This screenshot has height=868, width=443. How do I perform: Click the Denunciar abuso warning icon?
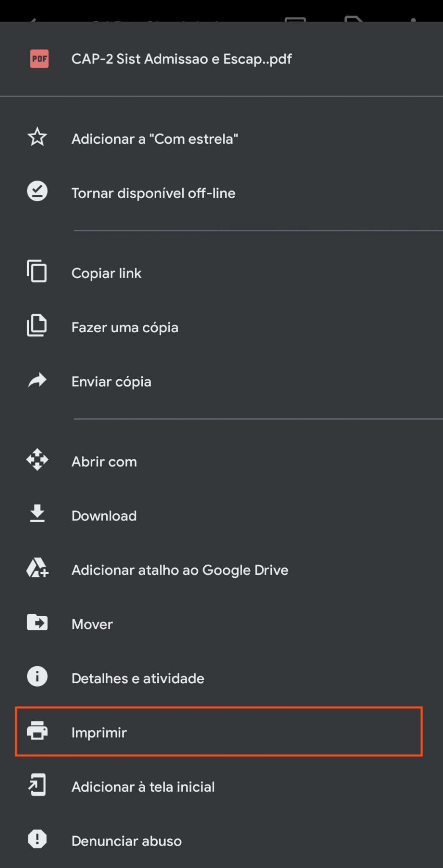coord(37,840)
